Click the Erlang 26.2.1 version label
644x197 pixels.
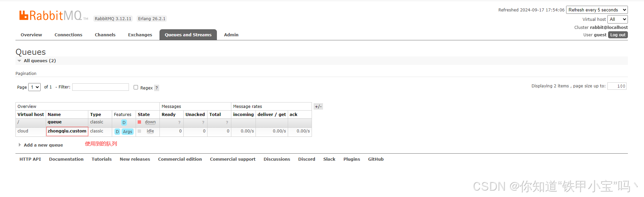pyautogui.click(x=152, y=19)
